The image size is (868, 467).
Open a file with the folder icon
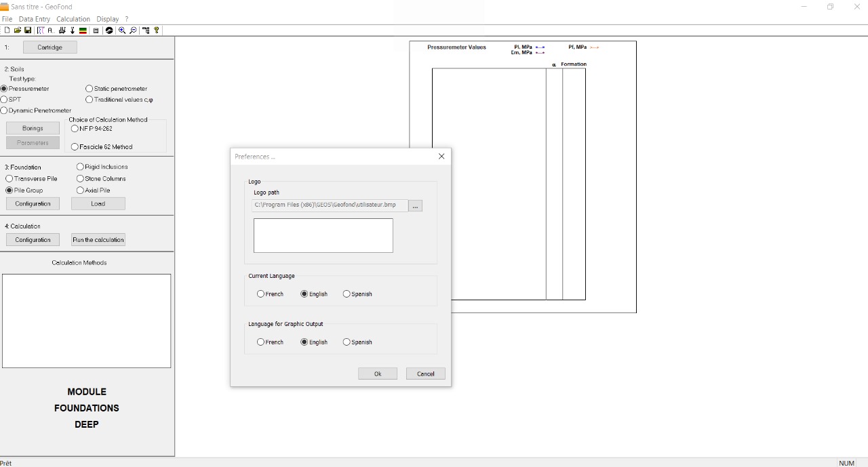tap(18, 31)
